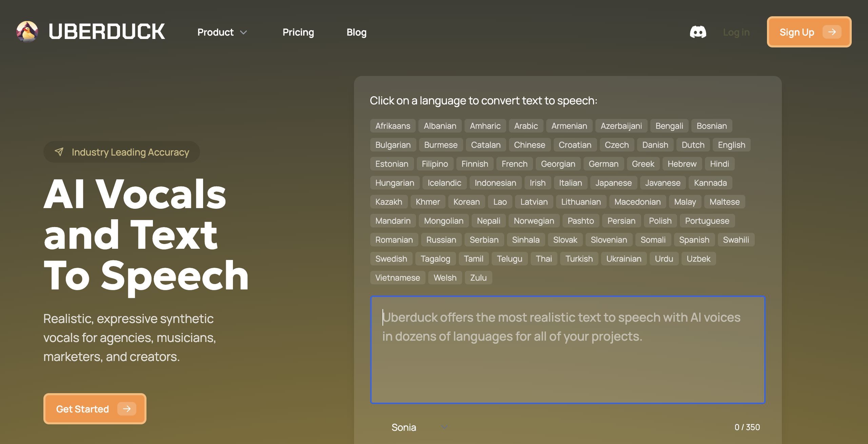868x444 pixels.
Task: Select the French language chip
Action: [x=515, y=164]
